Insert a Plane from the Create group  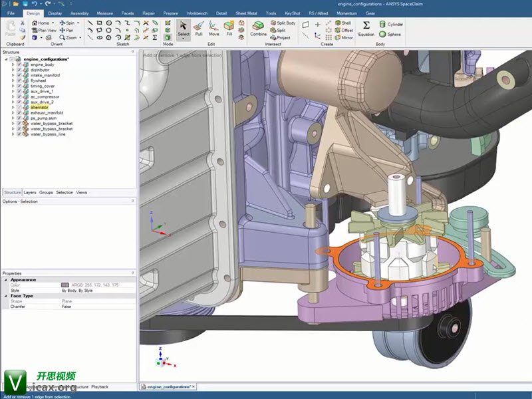(305, 25)
